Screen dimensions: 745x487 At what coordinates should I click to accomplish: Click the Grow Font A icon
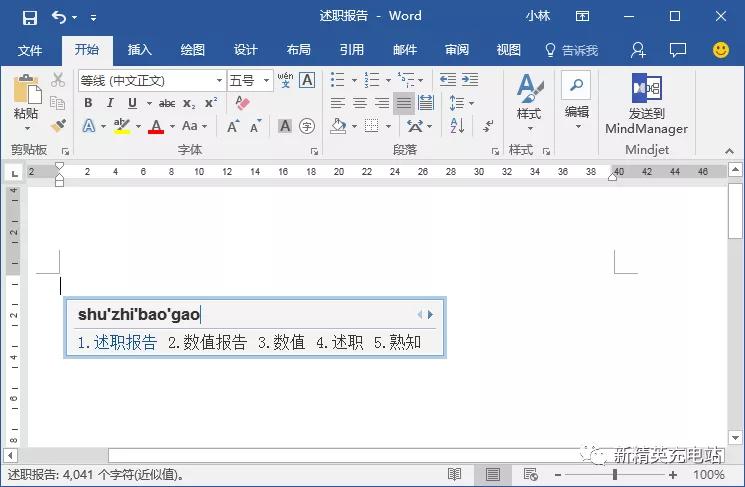[233, 126]
